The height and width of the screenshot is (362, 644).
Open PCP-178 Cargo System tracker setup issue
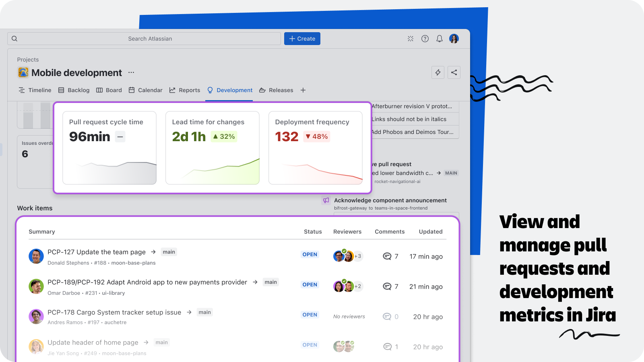[x=114, y=313]
